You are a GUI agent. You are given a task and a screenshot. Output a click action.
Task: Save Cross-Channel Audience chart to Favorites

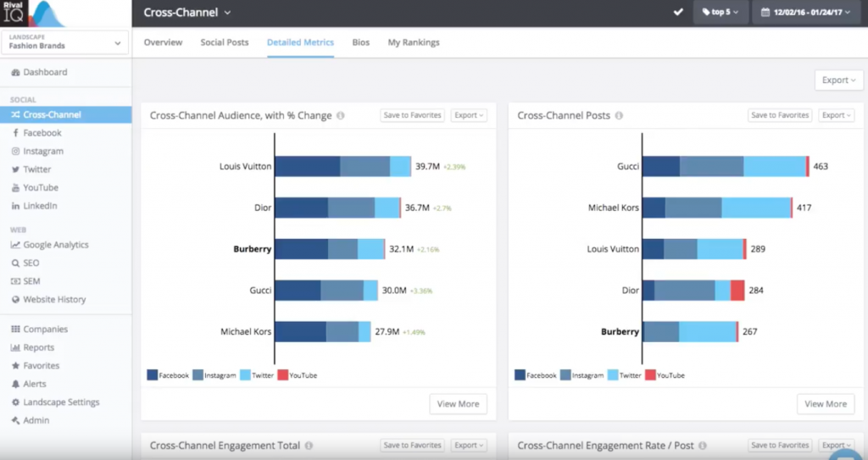click(x=413, y=115)
